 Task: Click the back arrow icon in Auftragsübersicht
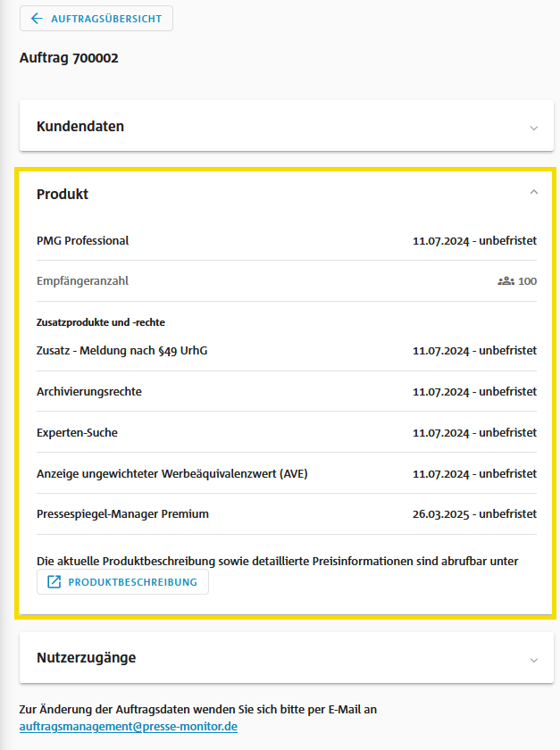tap(36, 19)
